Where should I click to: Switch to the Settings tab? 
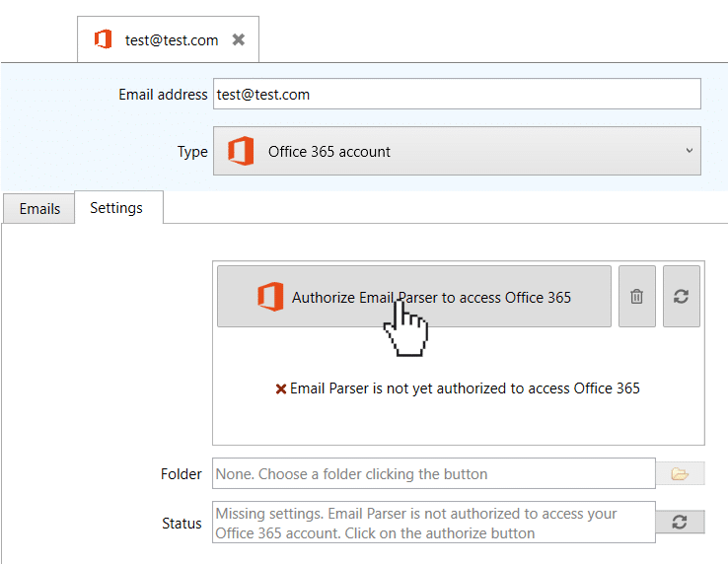[118, 207]
